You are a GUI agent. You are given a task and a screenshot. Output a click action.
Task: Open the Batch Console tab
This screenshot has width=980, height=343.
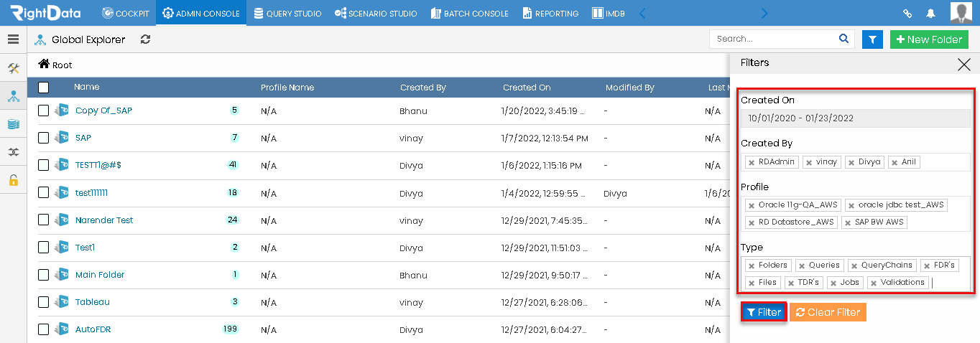pos(469,13)
